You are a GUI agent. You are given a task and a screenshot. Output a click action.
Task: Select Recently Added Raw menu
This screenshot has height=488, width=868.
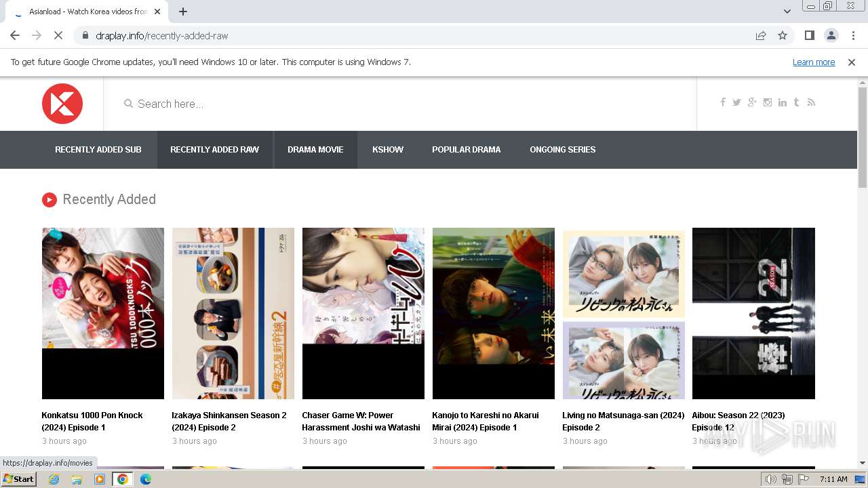(215, 150)
